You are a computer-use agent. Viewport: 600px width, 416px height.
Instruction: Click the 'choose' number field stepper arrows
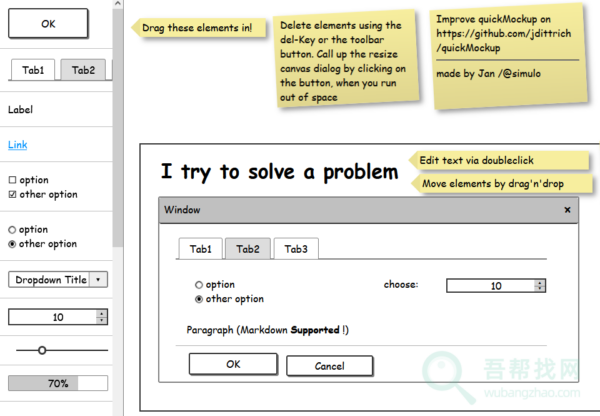click(540, 285)
